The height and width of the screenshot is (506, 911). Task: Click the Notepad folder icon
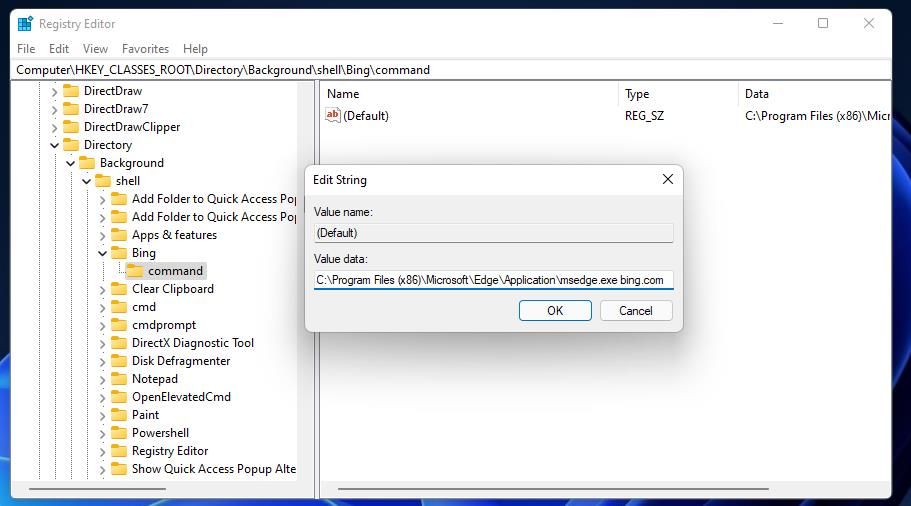click(119, 379)
